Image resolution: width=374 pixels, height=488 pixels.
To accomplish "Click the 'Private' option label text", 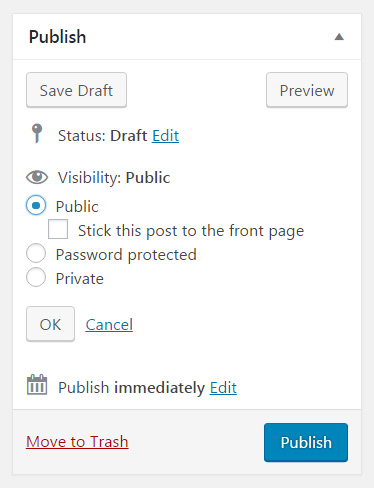I will (79, 278).
